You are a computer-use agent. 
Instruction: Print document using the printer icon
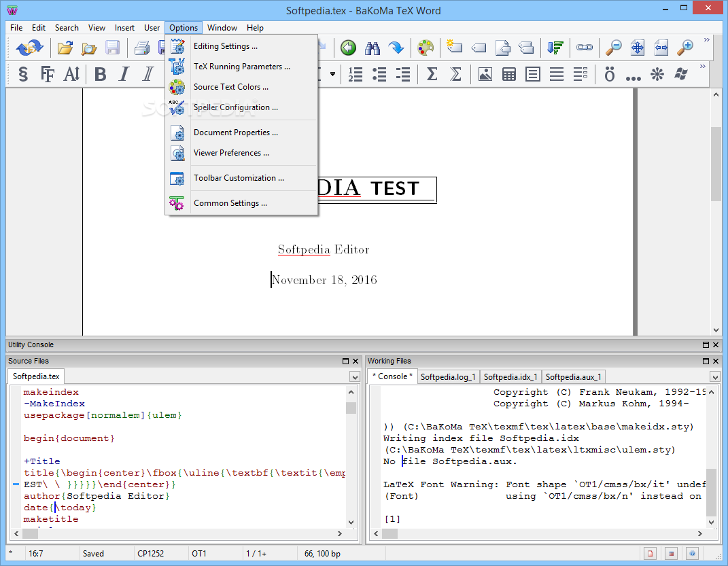pyautogui.click(x=142, y=48)
